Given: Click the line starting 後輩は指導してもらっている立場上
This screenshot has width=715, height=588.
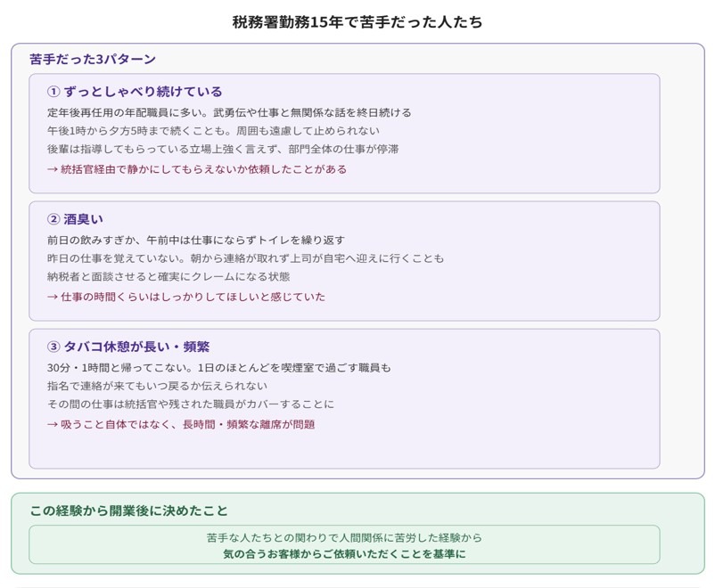Looking at the screenshot, I should click(223, 149).
